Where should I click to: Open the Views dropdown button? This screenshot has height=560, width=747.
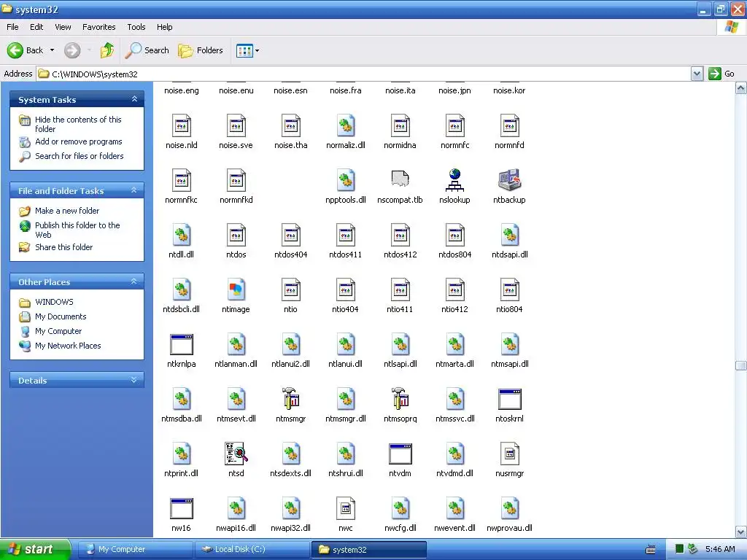pos(248,50)
